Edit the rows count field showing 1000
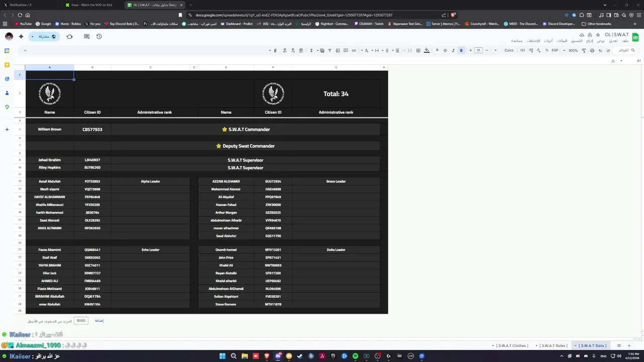Image resolution: width=644 pixels, height=362 pixels. point(81,320)
